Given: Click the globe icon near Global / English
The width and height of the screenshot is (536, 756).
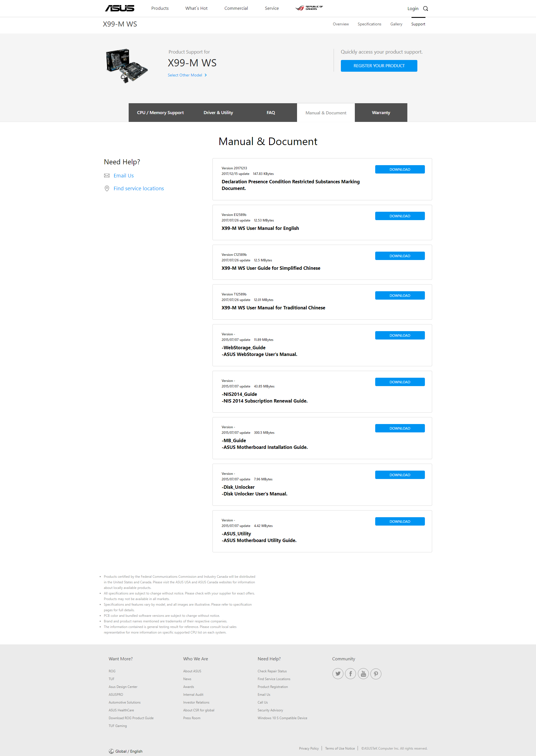Looking at the screenshot, I should coord(111,751).
